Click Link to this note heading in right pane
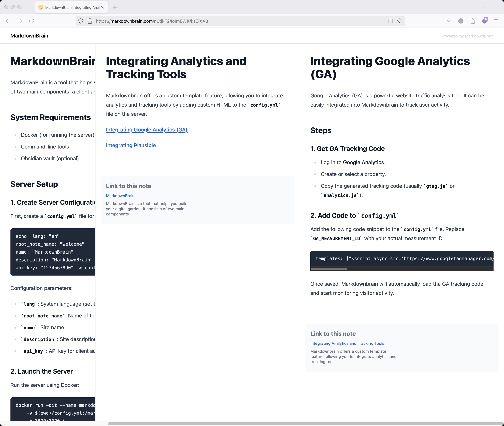Screen dimensions: 504x426 [333, 334]
